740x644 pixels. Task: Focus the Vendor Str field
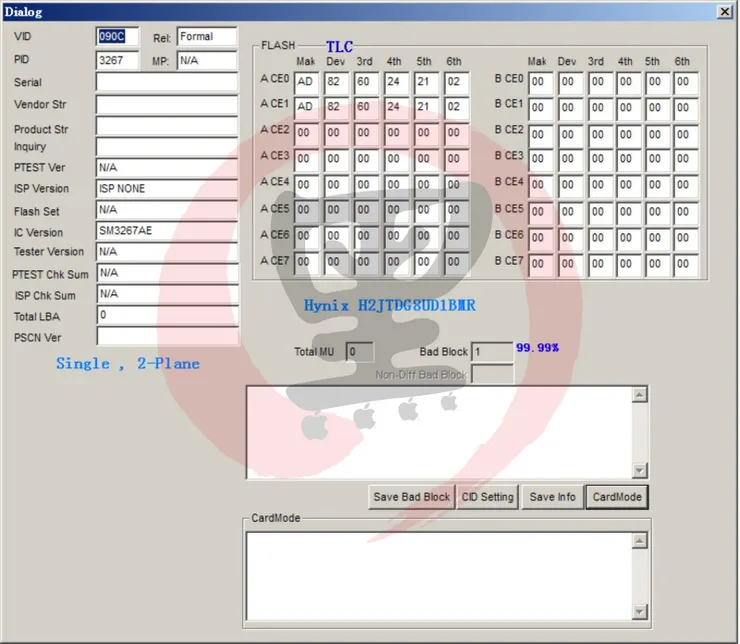[x=167, y=105]
